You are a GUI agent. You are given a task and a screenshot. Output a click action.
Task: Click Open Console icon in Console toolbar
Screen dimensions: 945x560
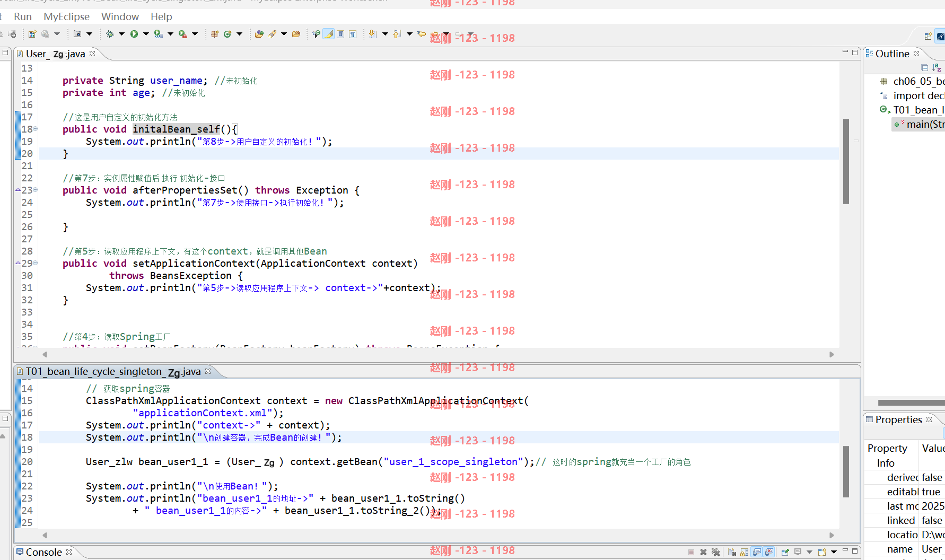coord(821,552)
